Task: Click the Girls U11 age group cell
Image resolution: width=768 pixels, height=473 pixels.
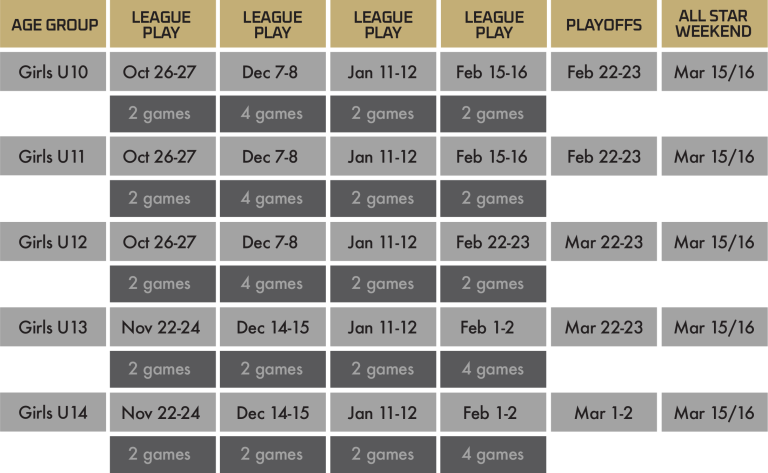Action: click(53, 157)
